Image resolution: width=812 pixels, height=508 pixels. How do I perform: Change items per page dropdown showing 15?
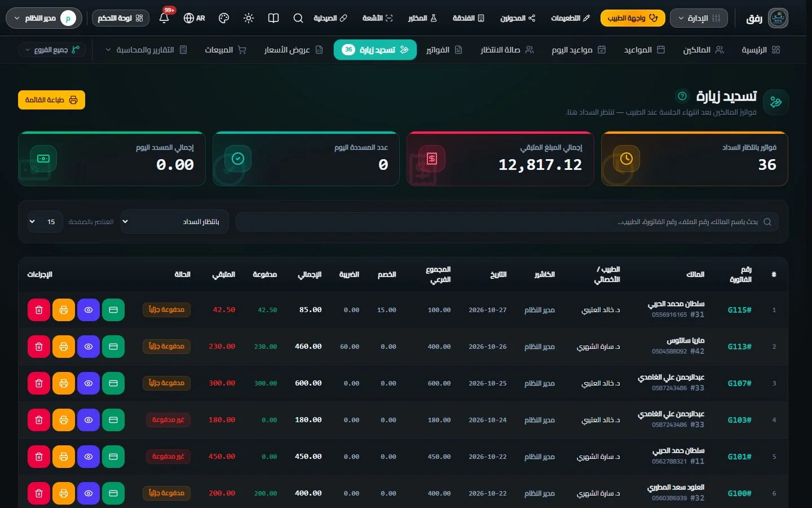pos(45,222)
